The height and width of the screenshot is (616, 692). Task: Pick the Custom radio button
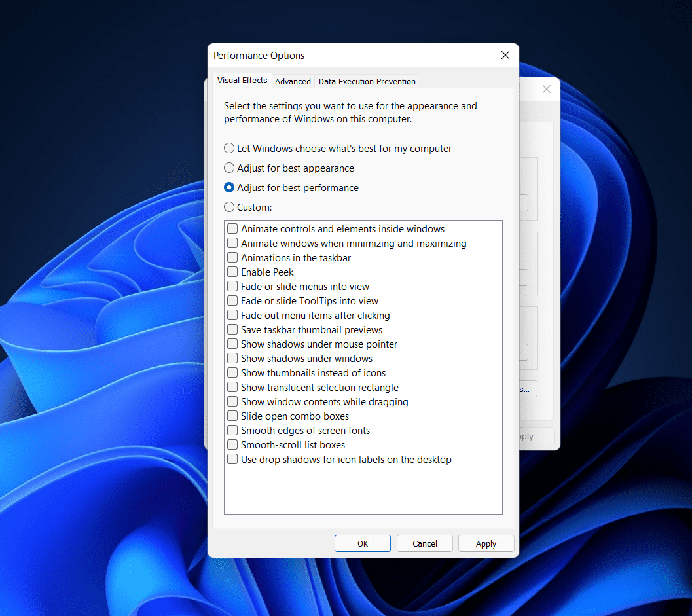pyautogui.click(x=229, y=208)
